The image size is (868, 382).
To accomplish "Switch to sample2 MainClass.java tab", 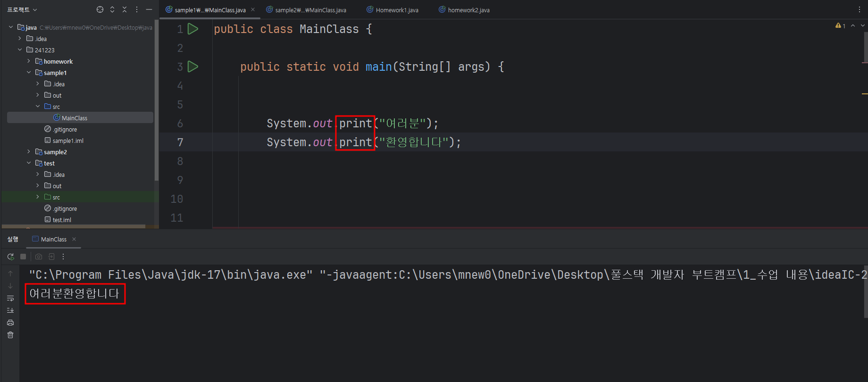I will [x=306, y=10].
